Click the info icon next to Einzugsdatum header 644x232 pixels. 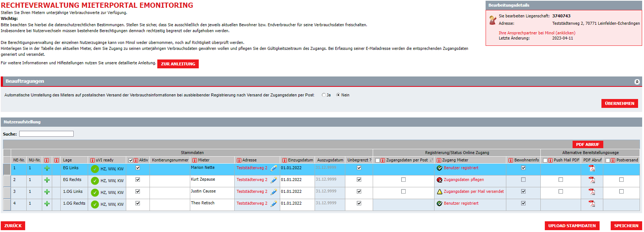click(x=285, y=160)
